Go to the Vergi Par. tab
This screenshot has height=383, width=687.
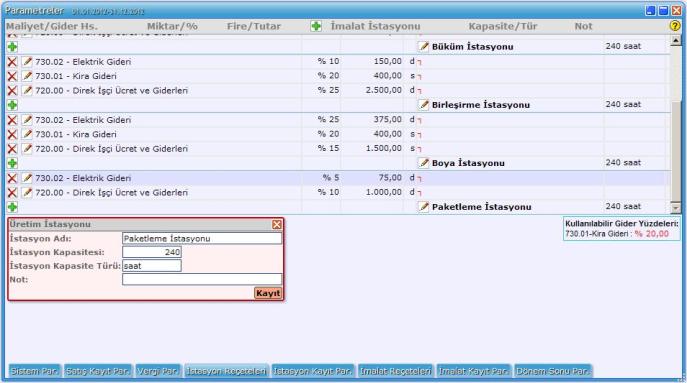coord(158,371)
